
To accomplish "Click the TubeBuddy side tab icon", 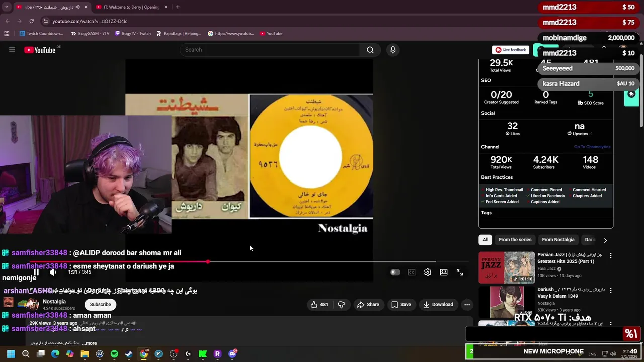I will tap(631, 95).
